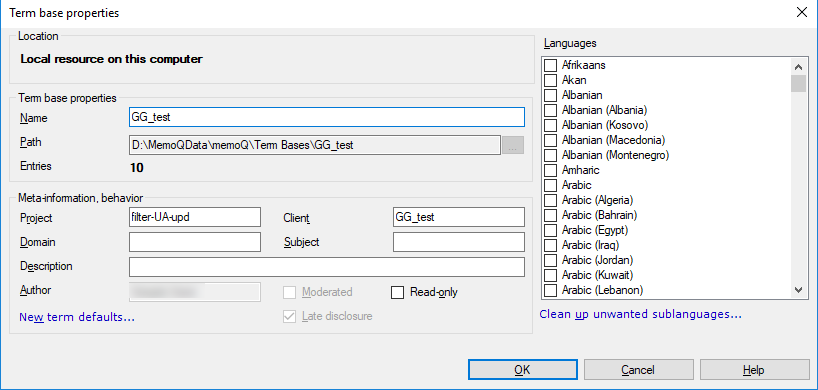Open Help for term base properties
Viewport: 818px width, 390px height.
point(754,370)
